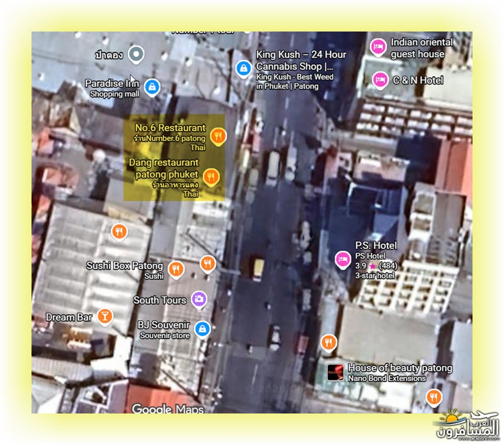Click the Sushi Box Patong text label
Viewport: 504px width, 445px height.
tap(124, 266)
